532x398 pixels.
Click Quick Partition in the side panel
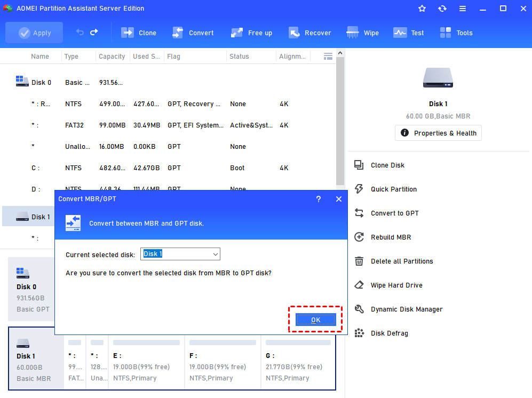(394, 189)
